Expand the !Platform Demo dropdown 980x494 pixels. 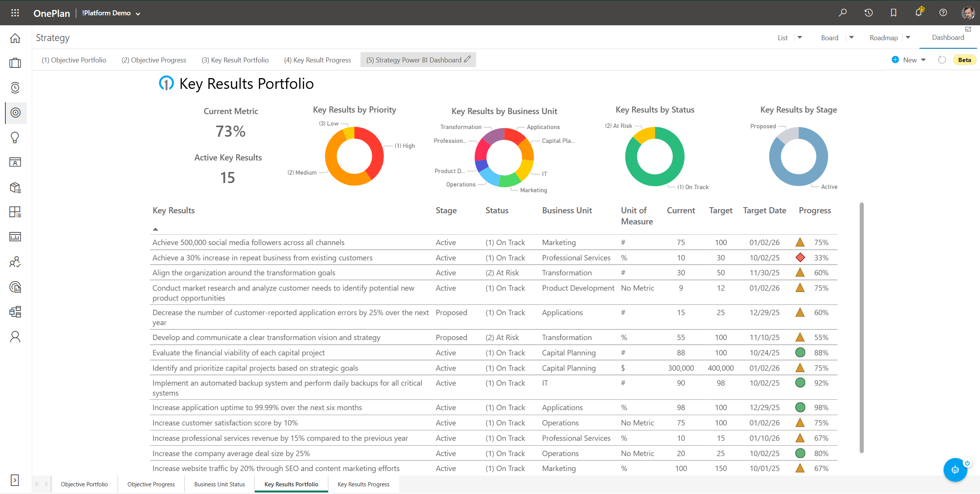138,14
